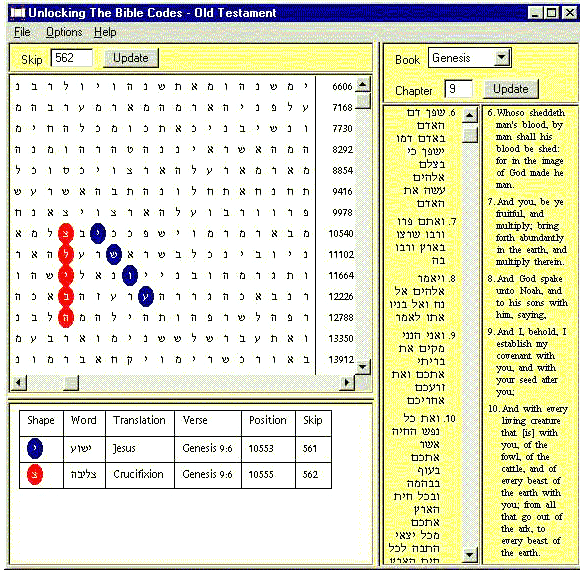Click red shape icon in Crucifixion row

(35, 474)
